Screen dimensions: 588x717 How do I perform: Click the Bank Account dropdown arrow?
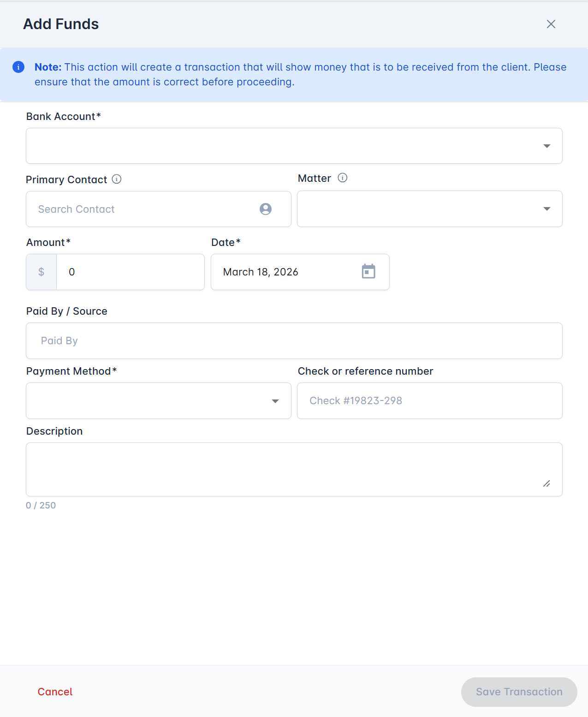tap(547, 146)
